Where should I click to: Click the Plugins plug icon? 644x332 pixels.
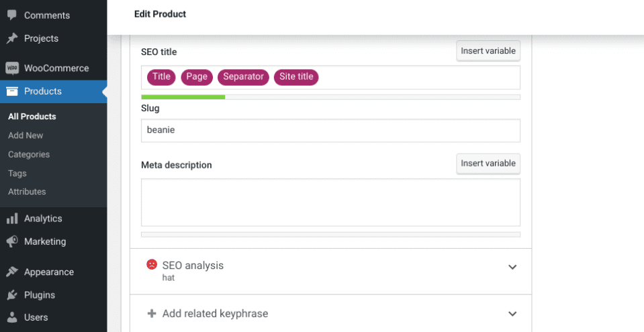pyautogui.click(x=12, y=294)
